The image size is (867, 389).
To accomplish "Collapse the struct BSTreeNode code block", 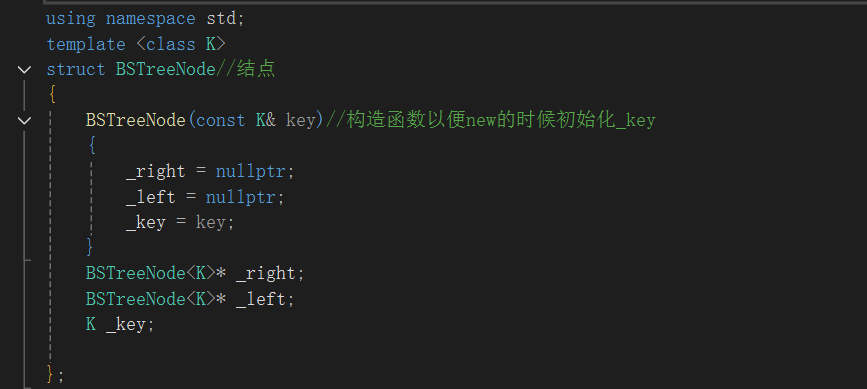I will tap(24, 70).
